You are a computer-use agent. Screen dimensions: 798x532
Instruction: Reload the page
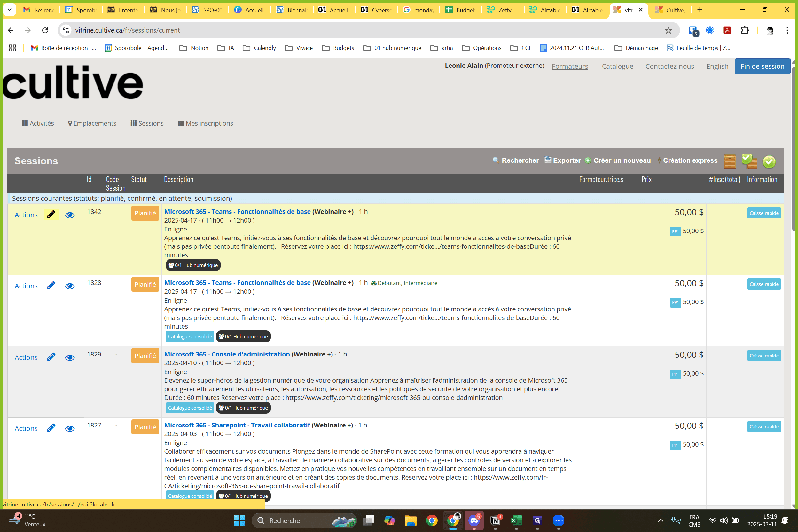tap(45, 30)
